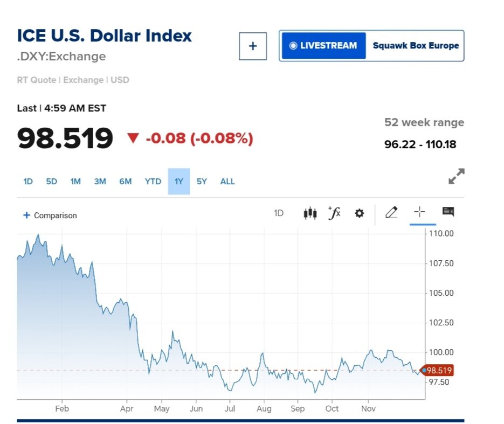504x424 pixels.
Task: Show chart events comment icon
Action: (x=448, y=212)
